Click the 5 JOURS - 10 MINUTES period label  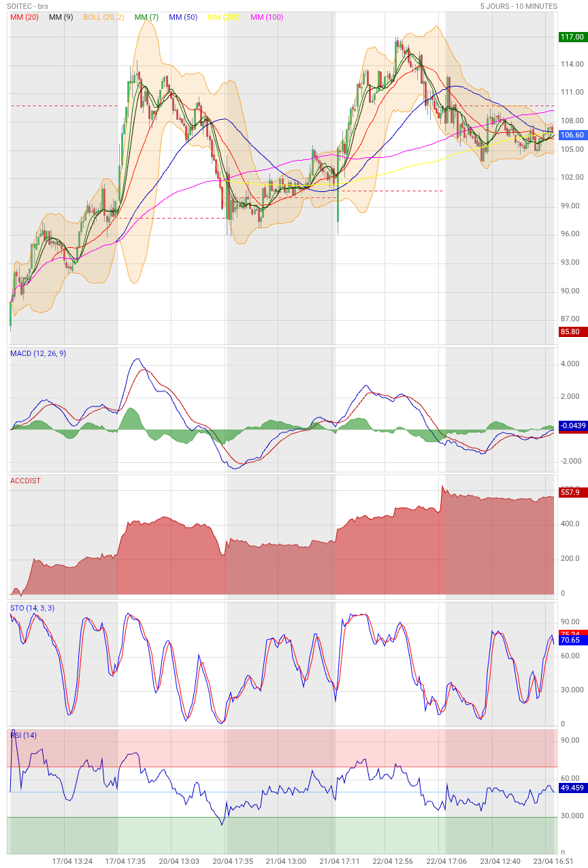tap(519, 6)
